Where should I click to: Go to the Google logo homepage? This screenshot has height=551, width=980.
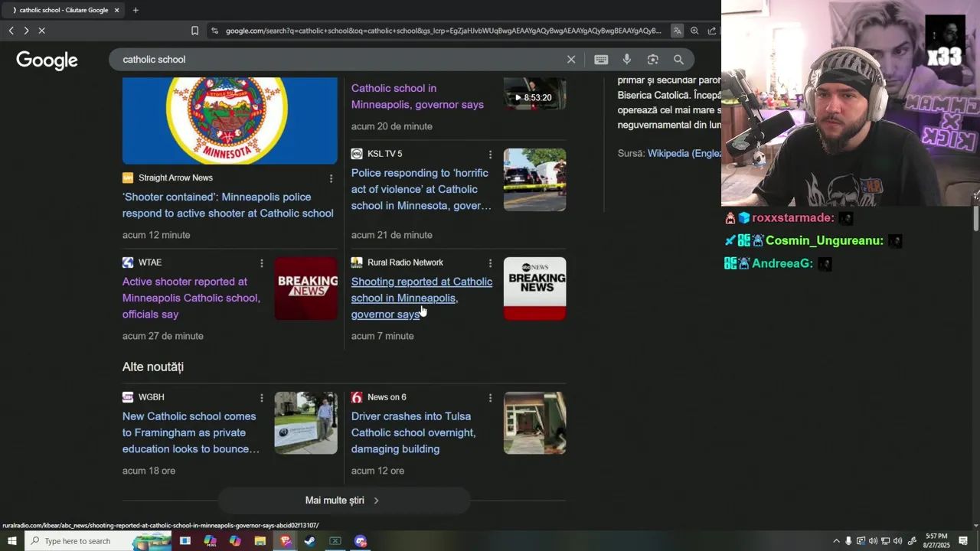pos(47,60)
